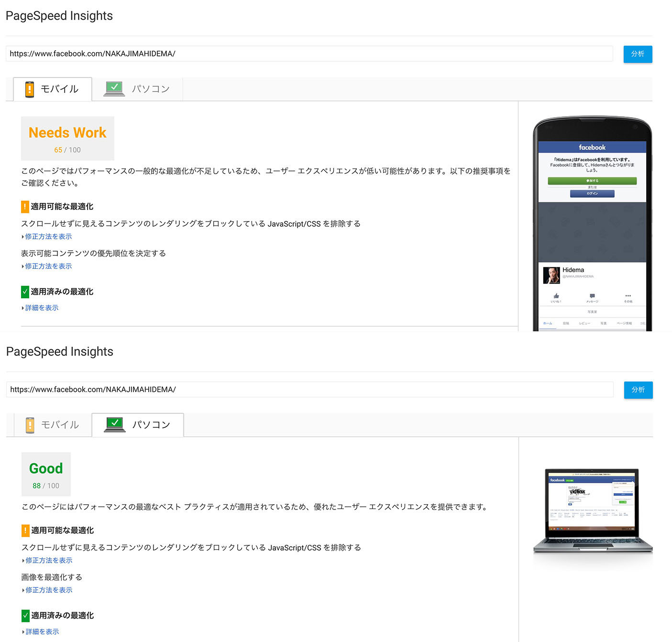The height and width of the screenshot is (642, 672).
Task: Click the orange warning icon in the Needs Work report
Action: pos(25,207)
